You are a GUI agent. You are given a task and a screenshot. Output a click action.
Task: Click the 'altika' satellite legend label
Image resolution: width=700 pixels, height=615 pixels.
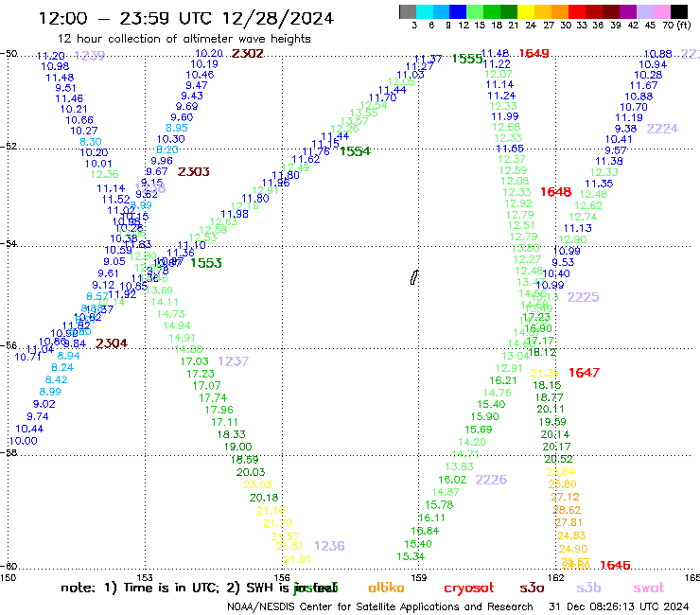coord(386,588)
